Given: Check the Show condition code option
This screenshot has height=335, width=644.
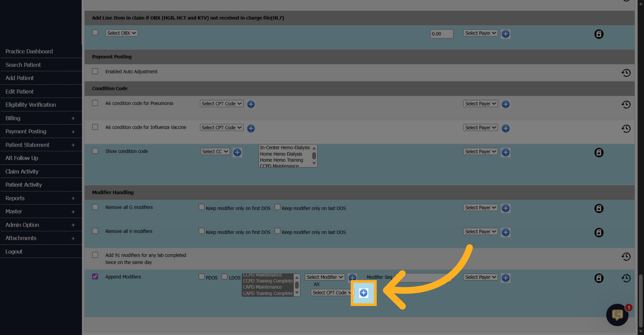Looking at the screenshot, I should click(95, 151).
